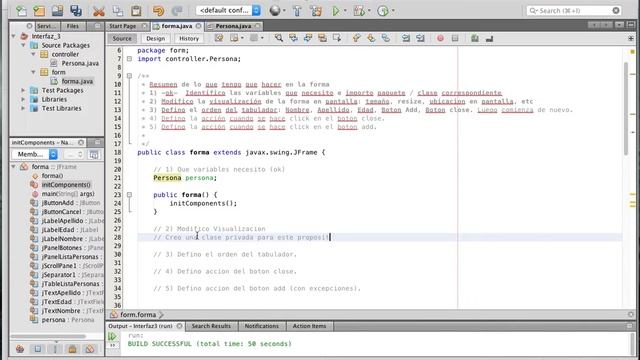The width and height of the screenshot is (640, 360).
Task: Open the Files panel tab
Action: click(x=73, y=26)
